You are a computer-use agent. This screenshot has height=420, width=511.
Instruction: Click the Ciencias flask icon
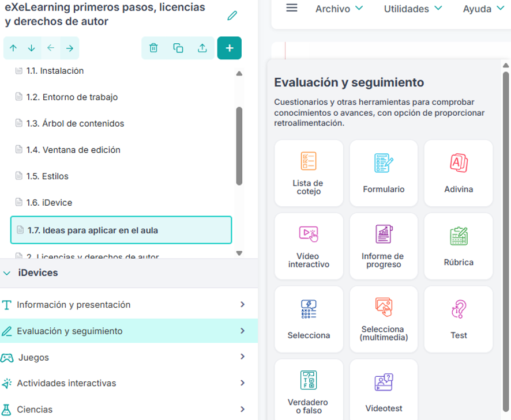(6, 410)
